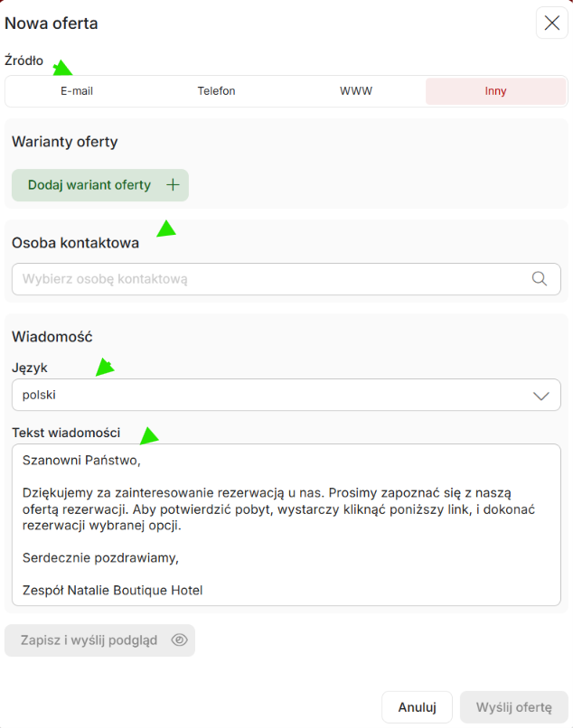The image size is (573, 728).
Task: Click the eye icon on preview button
Action: point(179,639)
